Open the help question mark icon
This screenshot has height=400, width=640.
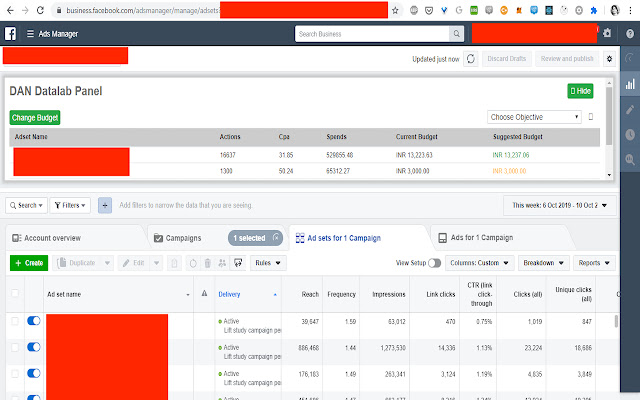tap(630, 34)
